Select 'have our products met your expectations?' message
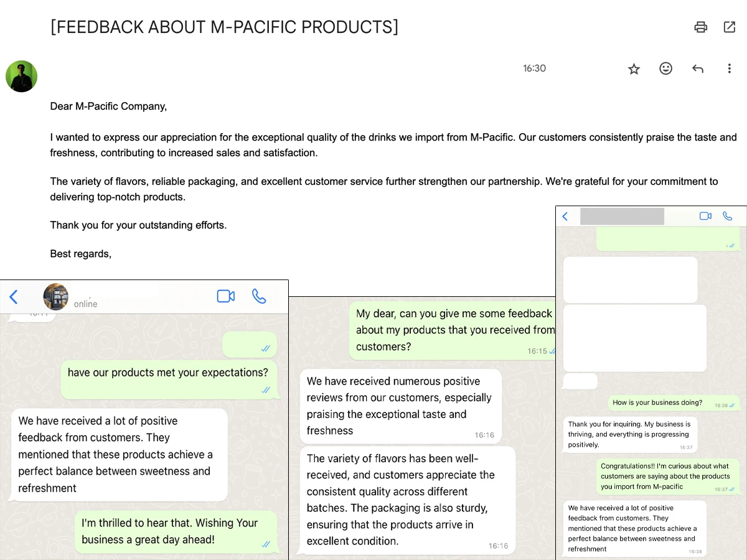747x560 pixels. (x=169, y=380)
